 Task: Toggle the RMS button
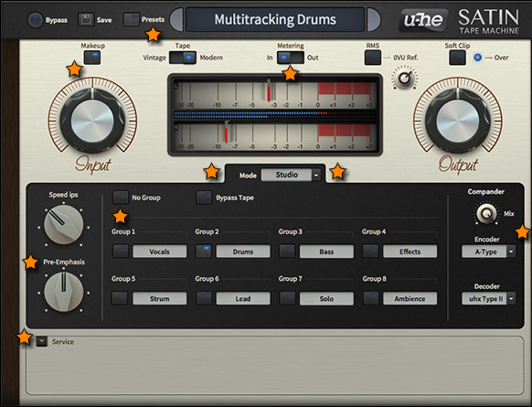pos(373,58)
